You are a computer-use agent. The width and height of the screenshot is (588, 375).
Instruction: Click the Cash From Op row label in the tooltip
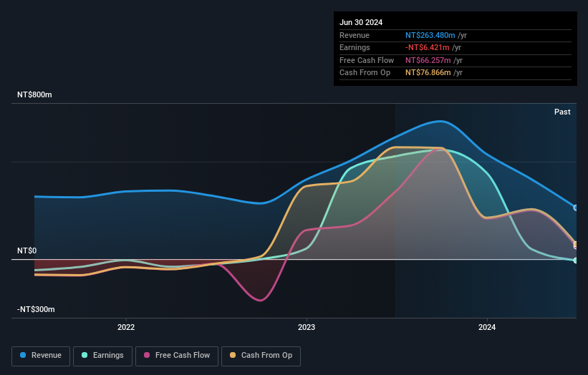tap(365, 73)
